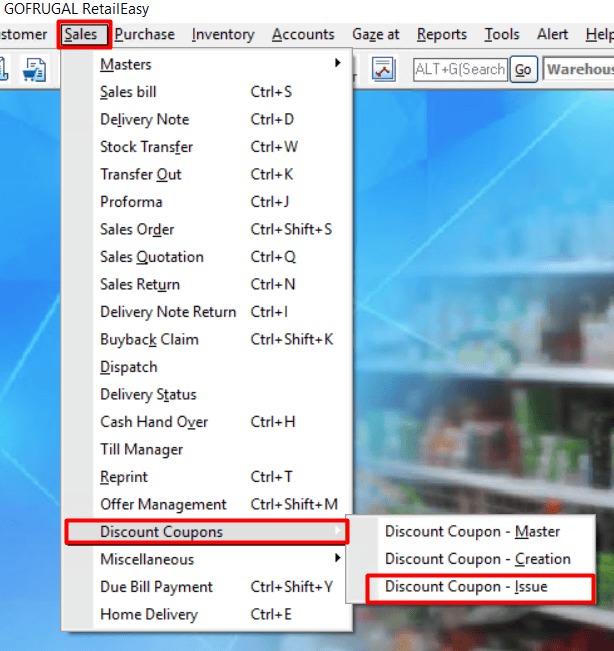Open the Inventory menu
This screenshot has width=614, height=651.
tap(223, 34)
